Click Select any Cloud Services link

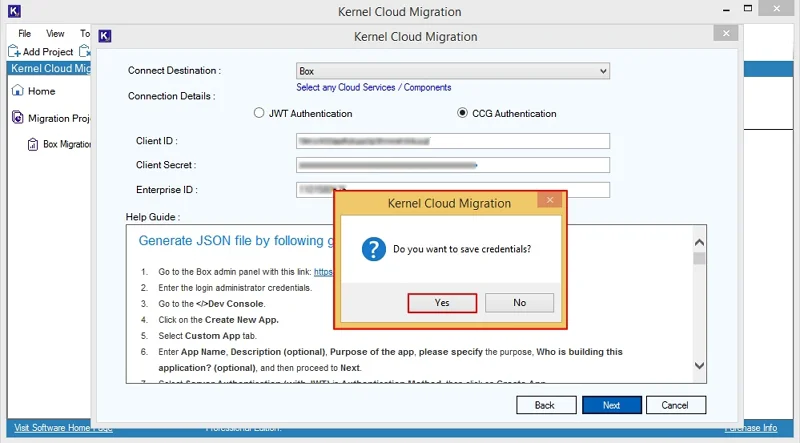(x=373, y=87)
